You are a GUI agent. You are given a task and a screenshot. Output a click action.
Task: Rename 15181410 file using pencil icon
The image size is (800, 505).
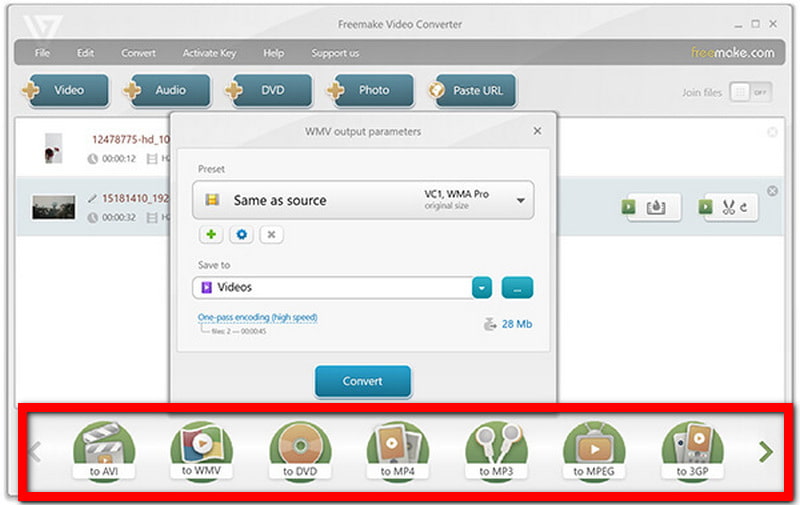point(92,198)
